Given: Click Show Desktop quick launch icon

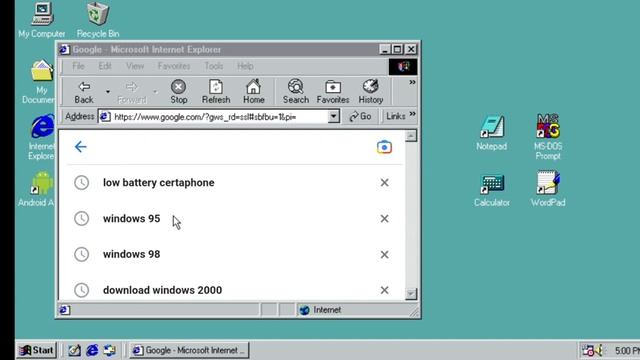Looking at the screenshot, I should (74, 350).
